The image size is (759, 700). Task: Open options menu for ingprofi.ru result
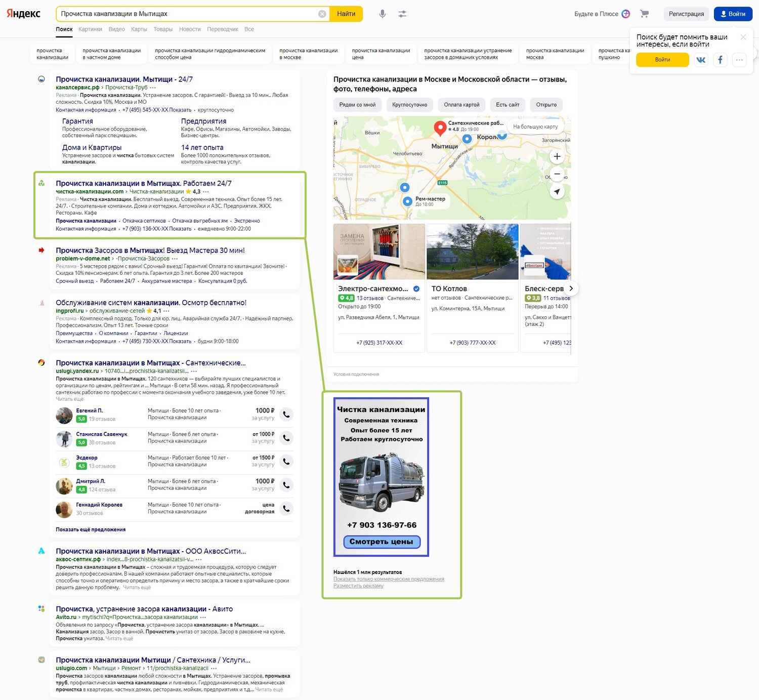tap(166, 311)
